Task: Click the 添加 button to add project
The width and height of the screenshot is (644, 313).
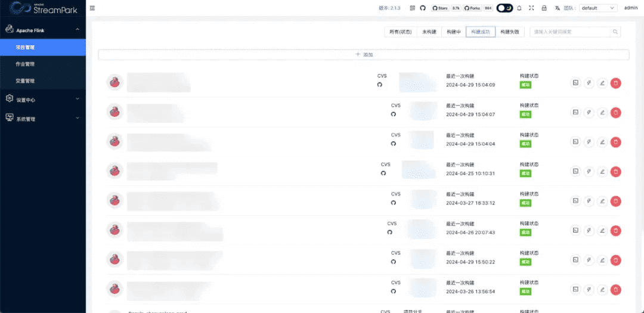Action: (x=364, y=54)
